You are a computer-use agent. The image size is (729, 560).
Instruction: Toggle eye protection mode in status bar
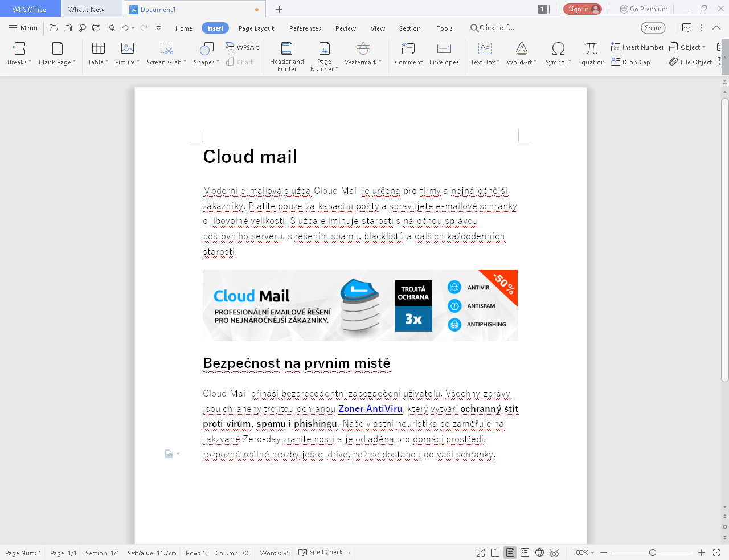pos(554,553)
